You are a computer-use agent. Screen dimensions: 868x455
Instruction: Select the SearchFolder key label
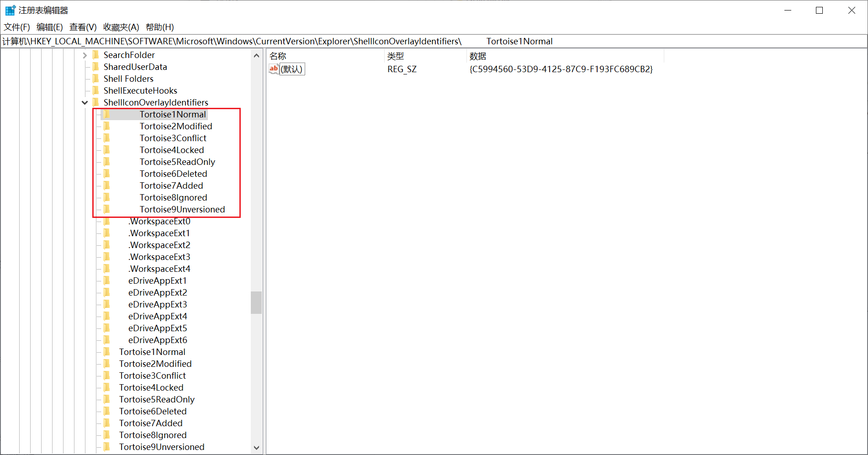(x=129, y=55)
